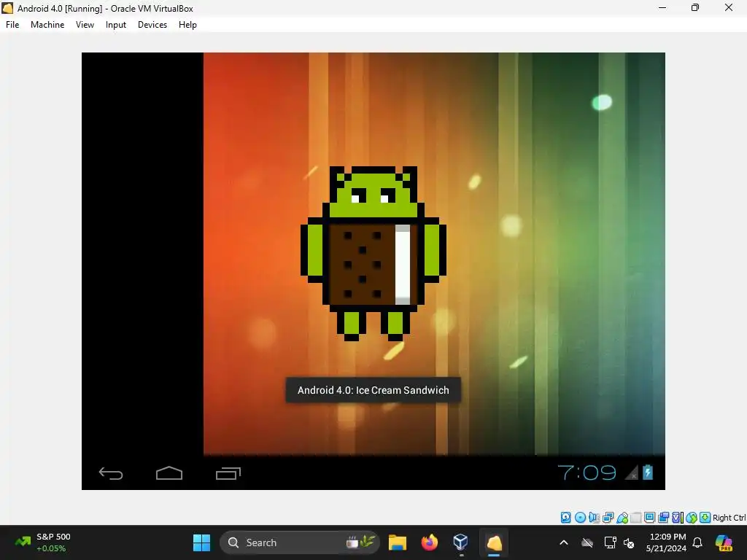747x560 pixels.
Task: Click the USB devices indicator
Action: point(622,517)
